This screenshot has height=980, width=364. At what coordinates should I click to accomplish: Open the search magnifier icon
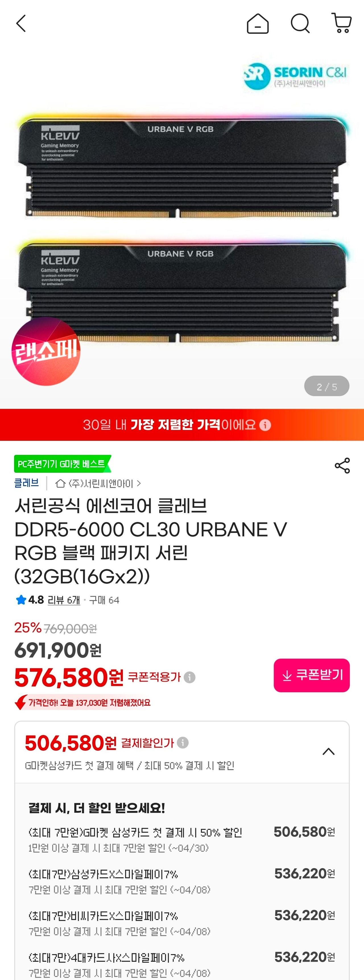click(x=300, y=24)
